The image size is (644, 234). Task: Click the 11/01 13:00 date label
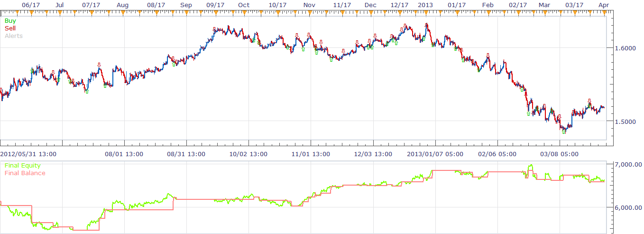coord(311,154)
